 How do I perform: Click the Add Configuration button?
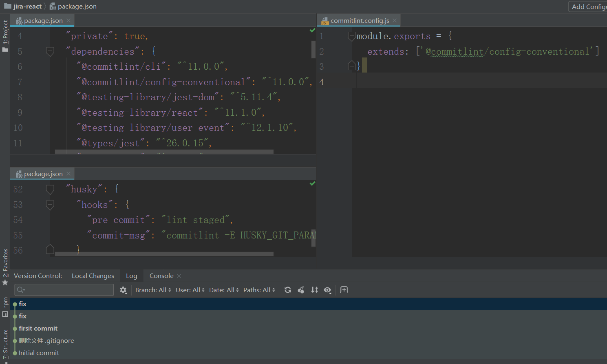coord(588,7)
